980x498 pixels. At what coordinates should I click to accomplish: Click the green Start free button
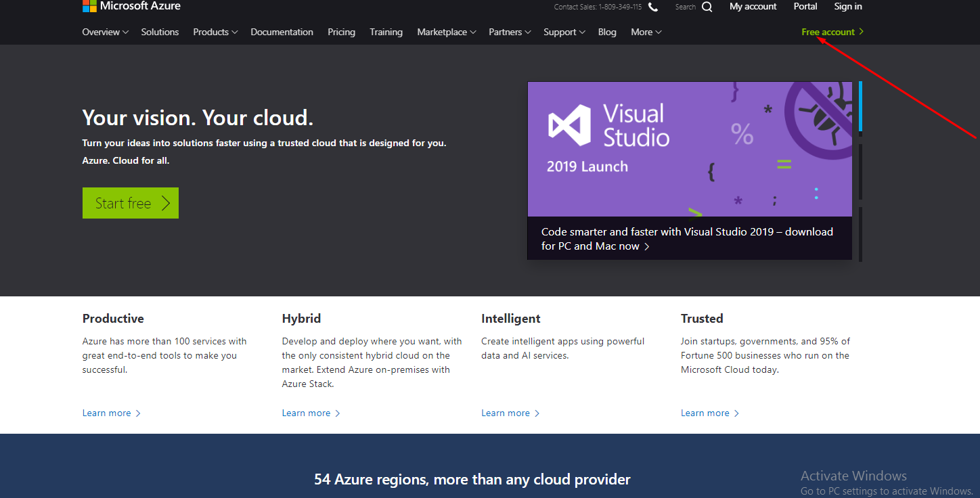click(131, 203)
